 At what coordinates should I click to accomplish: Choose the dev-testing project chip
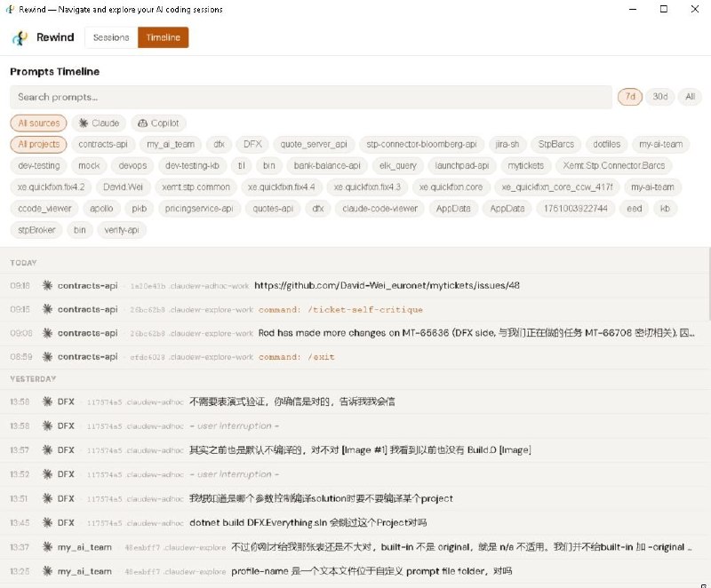[38, 166]
